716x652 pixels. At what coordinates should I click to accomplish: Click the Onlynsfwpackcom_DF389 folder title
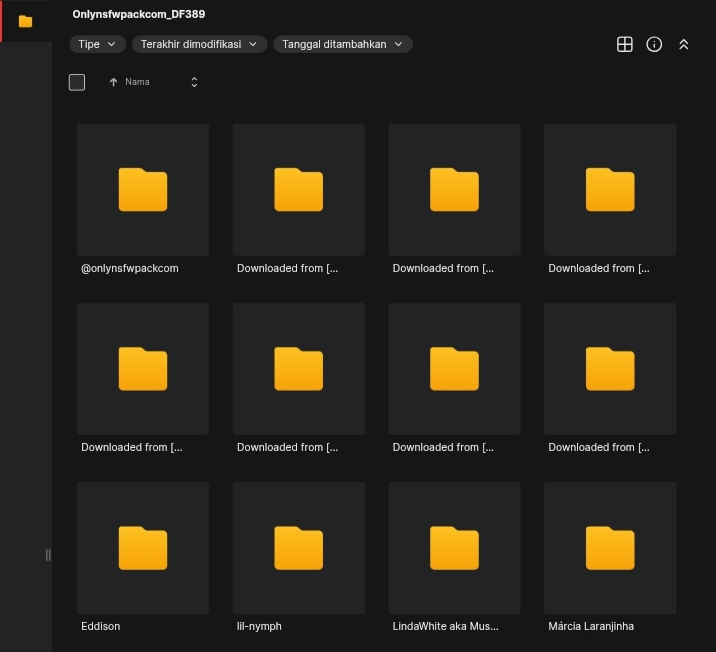pos(139,15)
